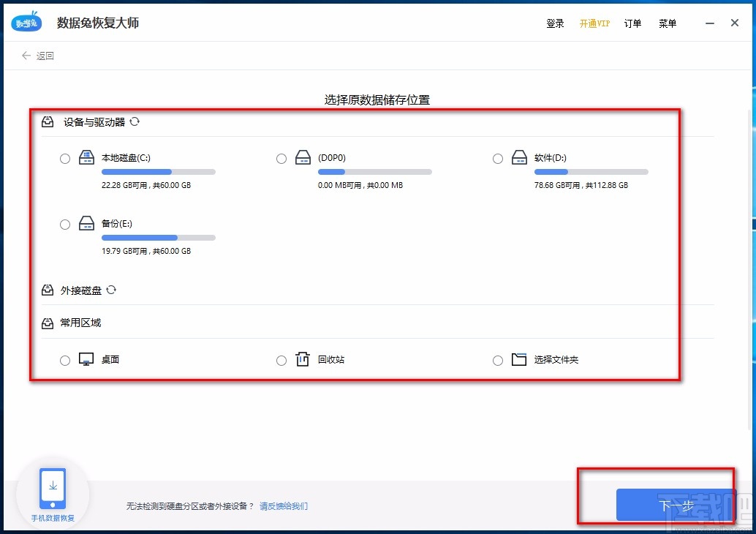Select the 备份(E:) radio button
The width and height of the screenshot is (756, 534).
64,224
